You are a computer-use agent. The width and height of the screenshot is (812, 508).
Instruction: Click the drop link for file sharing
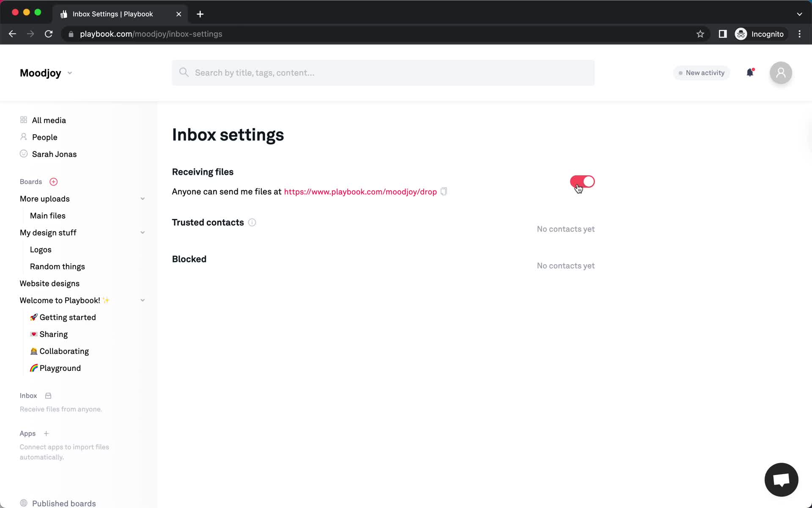[361, 191]
